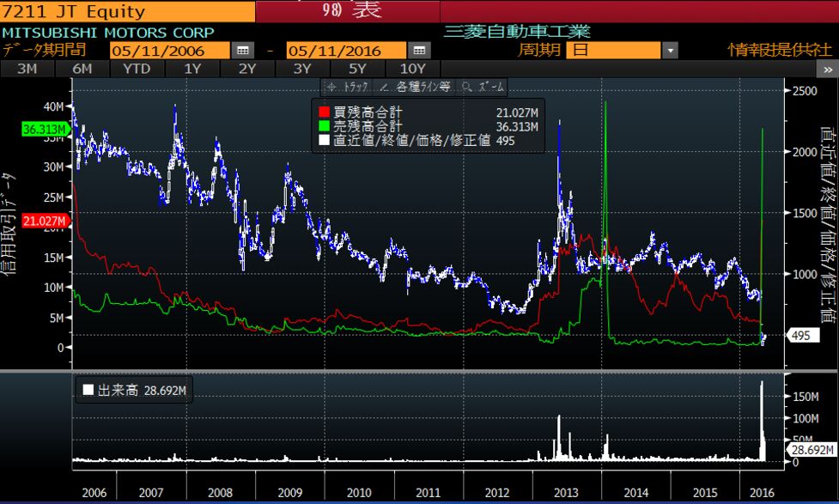The width and height of the screenshot is (839, 504).
Task: Click the 2500 price axis value
Action: (805, 91)
